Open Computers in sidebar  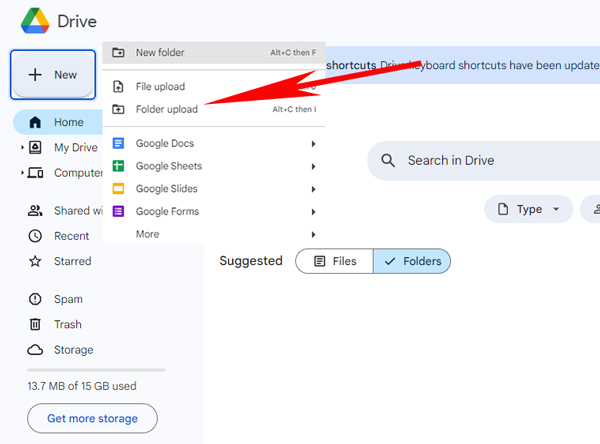(x=78, y=173)
